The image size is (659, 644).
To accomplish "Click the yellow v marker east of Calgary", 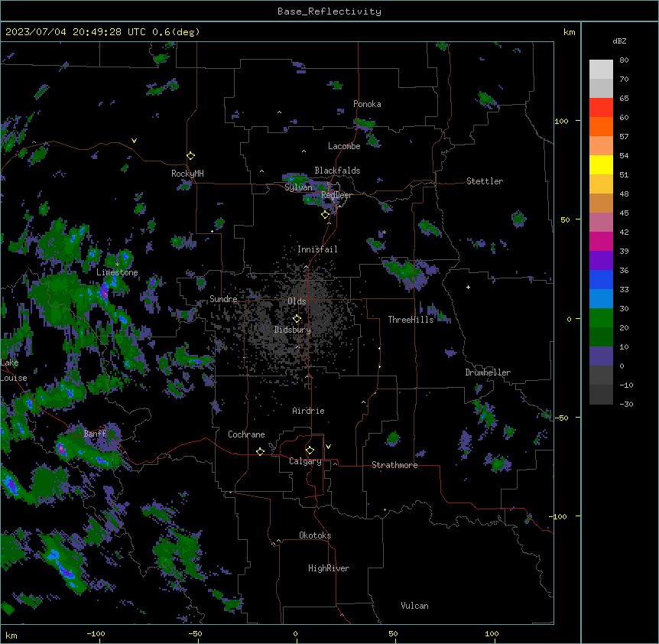I will pyautogui.click(x=328, y=447).
